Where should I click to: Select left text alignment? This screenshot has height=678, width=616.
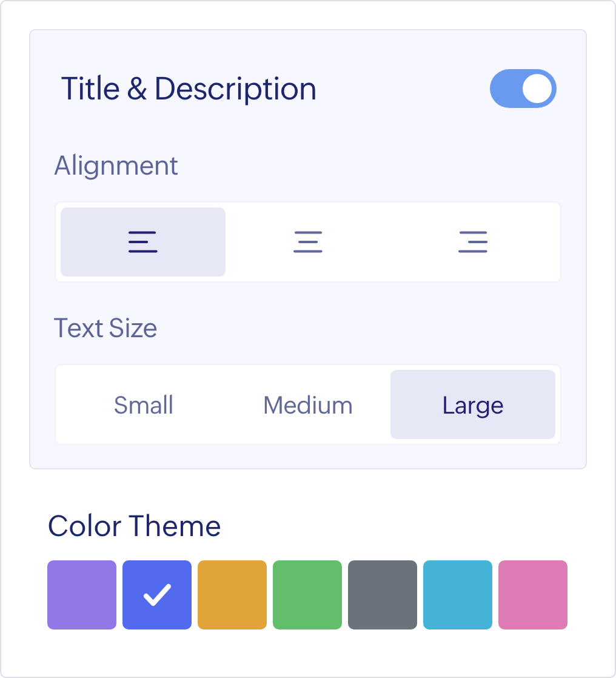[143, 242]
